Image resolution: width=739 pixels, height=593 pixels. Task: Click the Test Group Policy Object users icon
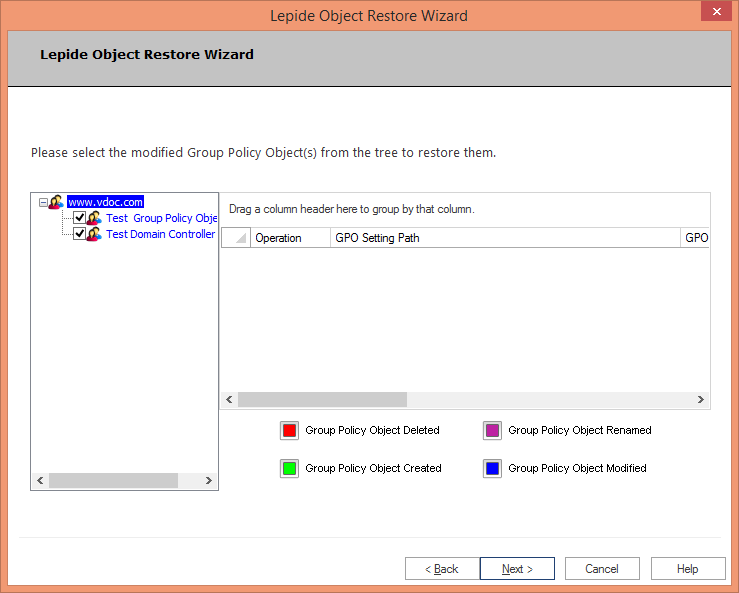click(x=94, y=218)
